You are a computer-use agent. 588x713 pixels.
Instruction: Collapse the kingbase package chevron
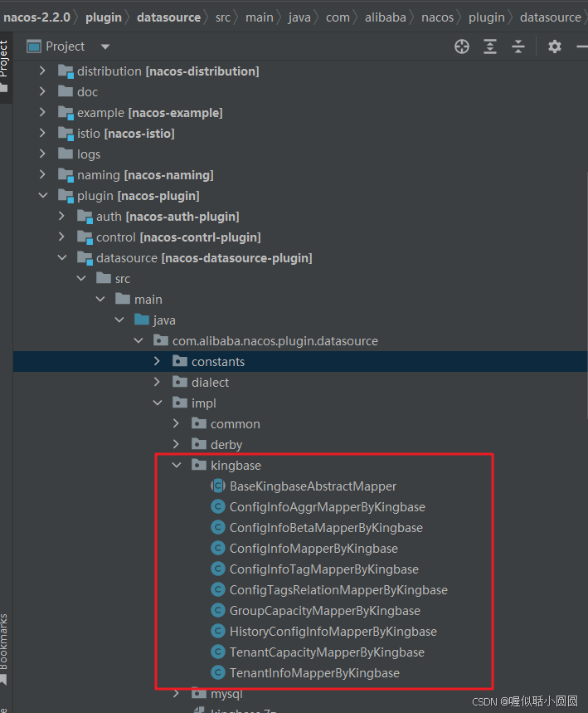(x=177, y=465)
